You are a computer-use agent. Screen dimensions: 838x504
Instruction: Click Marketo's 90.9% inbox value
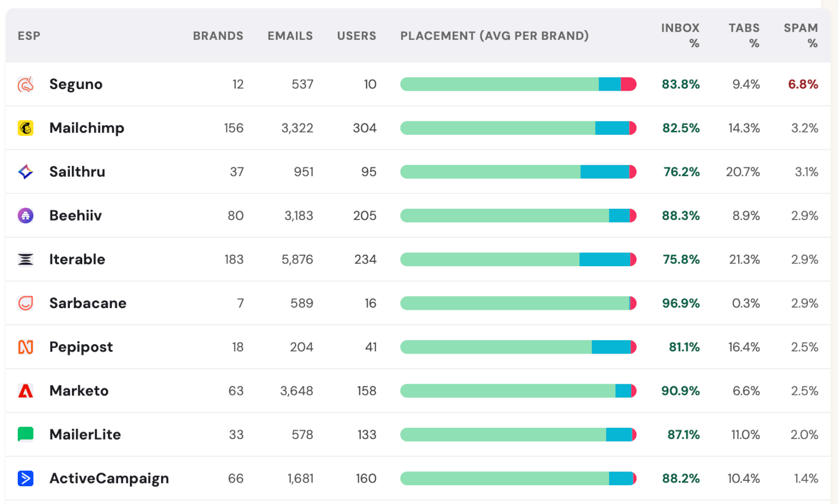(x=681, y=391)
